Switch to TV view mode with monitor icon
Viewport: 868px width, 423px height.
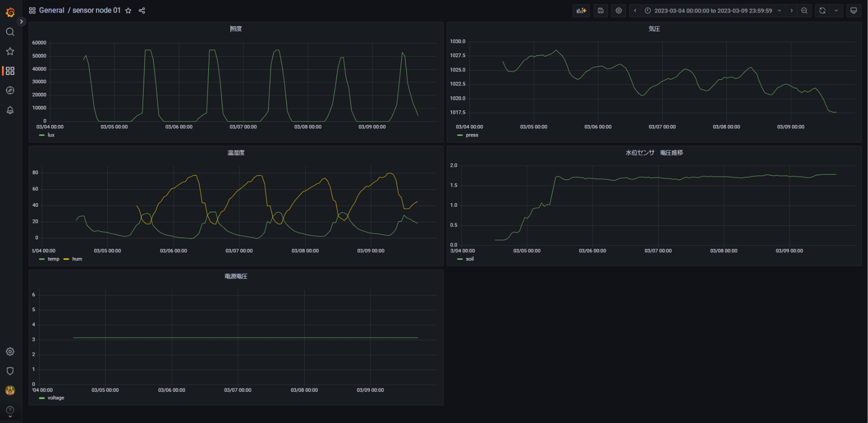pyautogui.click(x=853, y=11)
